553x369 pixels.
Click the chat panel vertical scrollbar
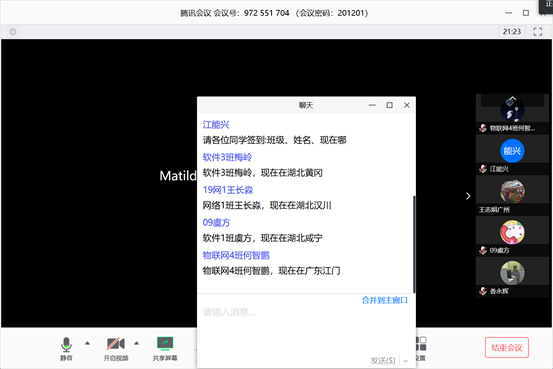[414, 244]
